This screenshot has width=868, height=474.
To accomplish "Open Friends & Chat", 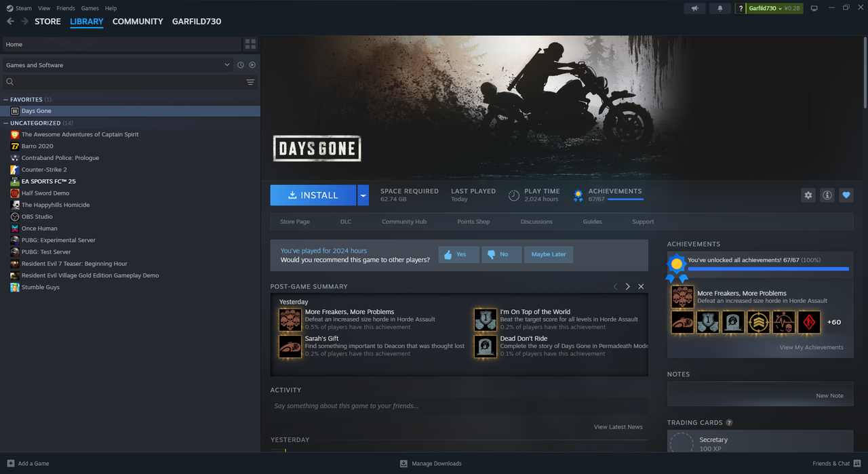I will (x=836, y=464).
